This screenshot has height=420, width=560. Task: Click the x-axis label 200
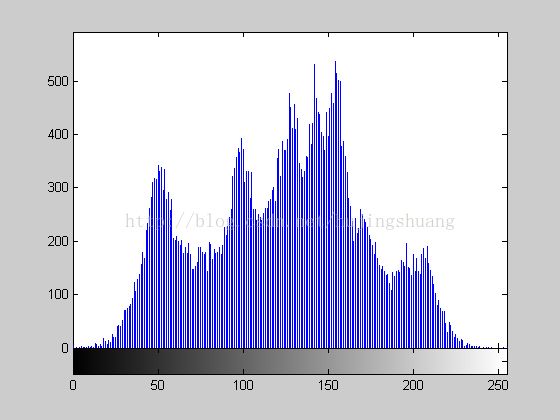(x=413, y=385)
